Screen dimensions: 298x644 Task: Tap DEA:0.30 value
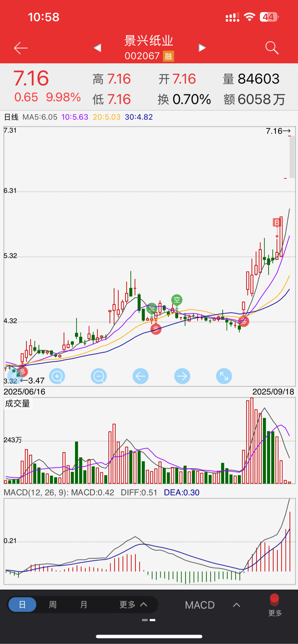182,492
